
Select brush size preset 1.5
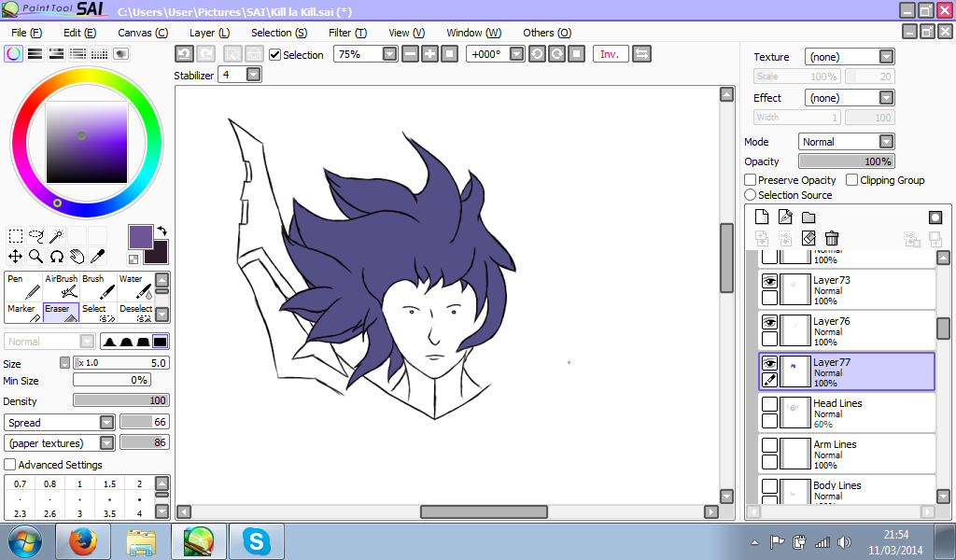coord(110,490)
